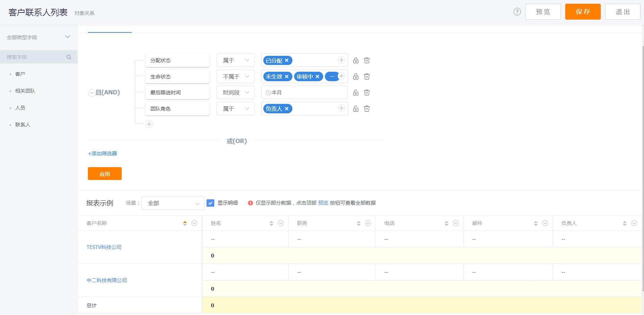Viewport: 644px width, 315px height.
Task: Sort the 客户名称 column
Action: [x=185, y=223]
